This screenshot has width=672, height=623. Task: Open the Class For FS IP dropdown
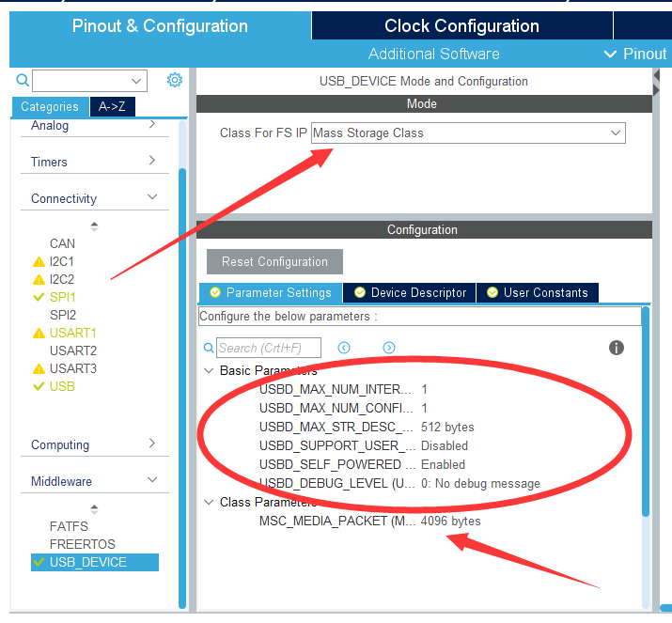468,132
